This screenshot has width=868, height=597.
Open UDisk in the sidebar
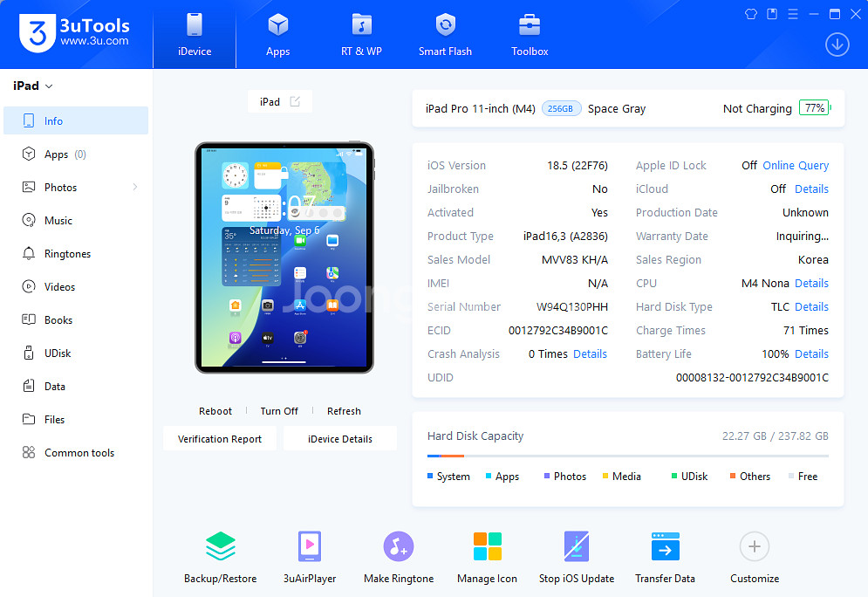click(x=76, y=353)
